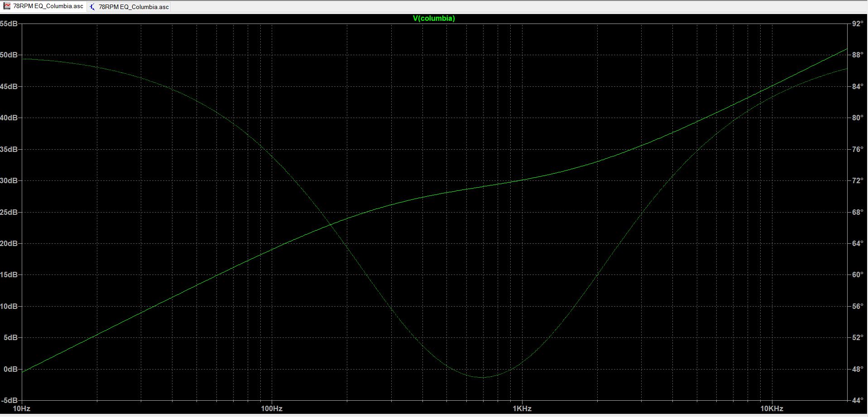The height and width of the screenshot is (417, 868).
Task: Click the 84° phase axis label
Action: [x=858, y=86]
